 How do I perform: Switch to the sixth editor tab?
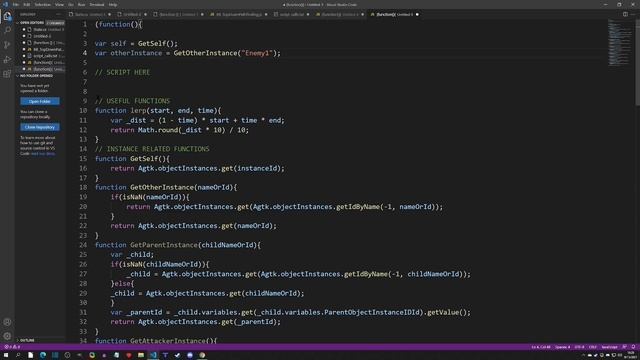pos(340,14)
